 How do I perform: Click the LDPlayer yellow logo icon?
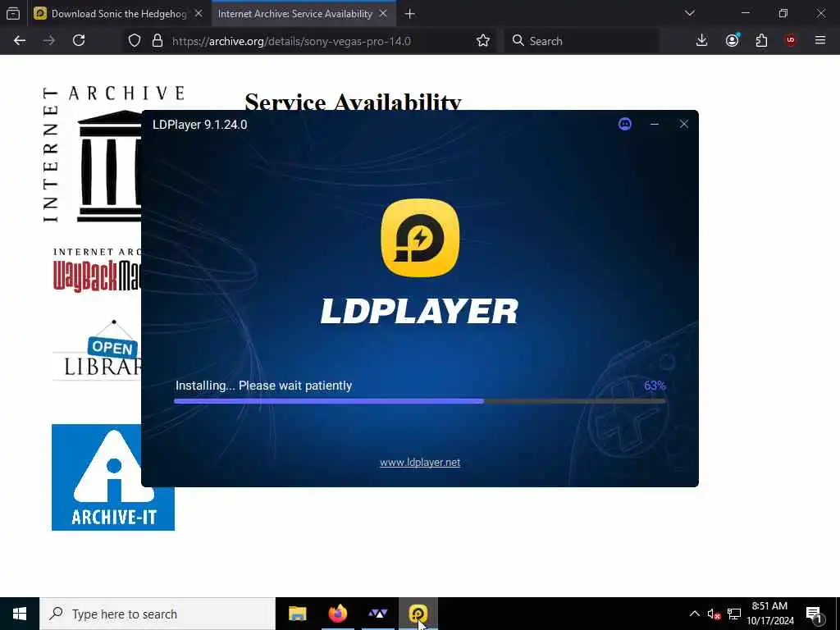(420, 238)
